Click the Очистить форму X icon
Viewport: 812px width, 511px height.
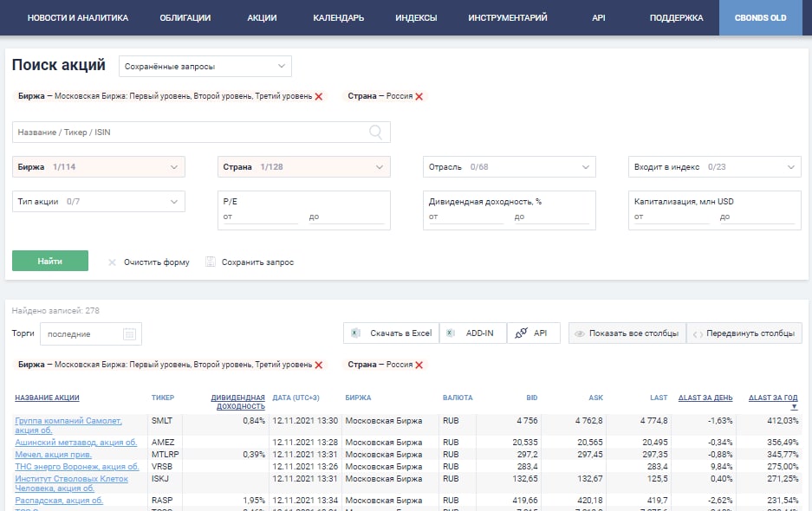coord(112,262)
